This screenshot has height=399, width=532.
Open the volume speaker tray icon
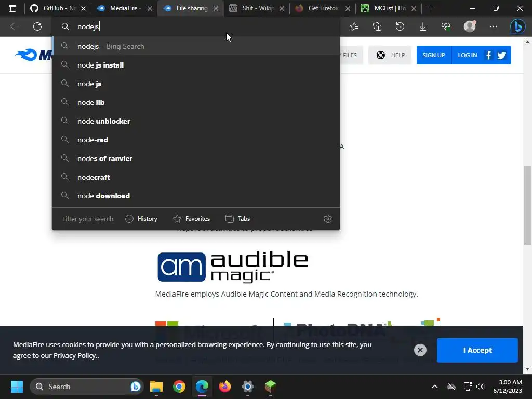pos(480,387)
